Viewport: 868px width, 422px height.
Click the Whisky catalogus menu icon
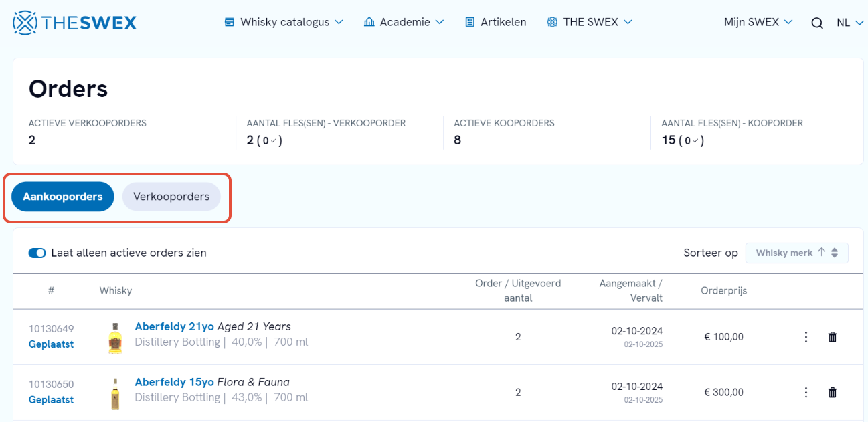click(x=230, y=22)
